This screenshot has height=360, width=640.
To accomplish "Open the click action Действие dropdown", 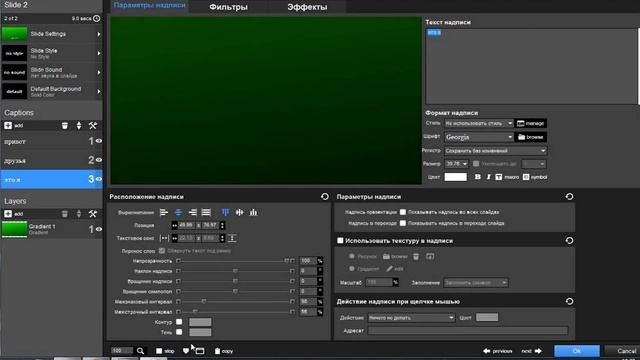I will click(x=411, y=318).
